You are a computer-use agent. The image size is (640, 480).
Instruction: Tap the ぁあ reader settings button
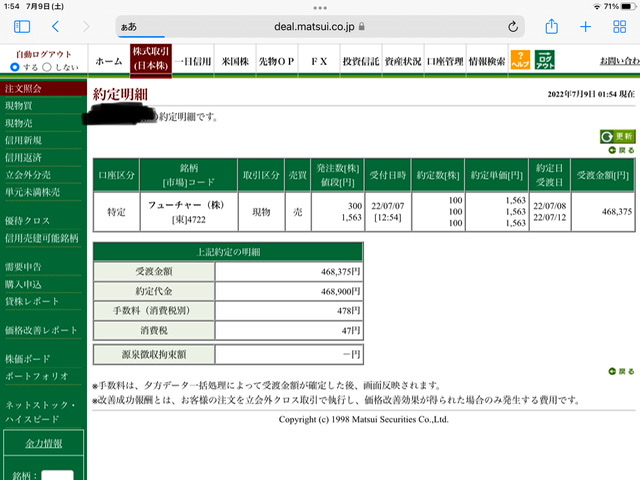[x=129, y=27]
